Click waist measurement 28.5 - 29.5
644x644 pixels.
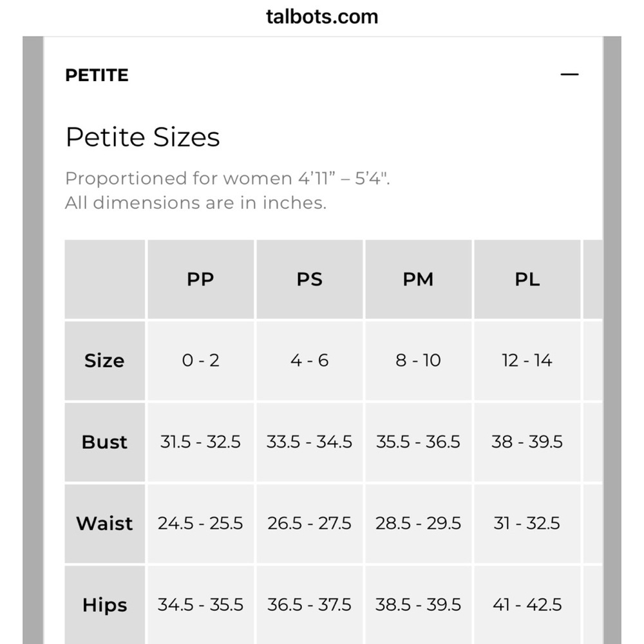[x=418, y=523]
